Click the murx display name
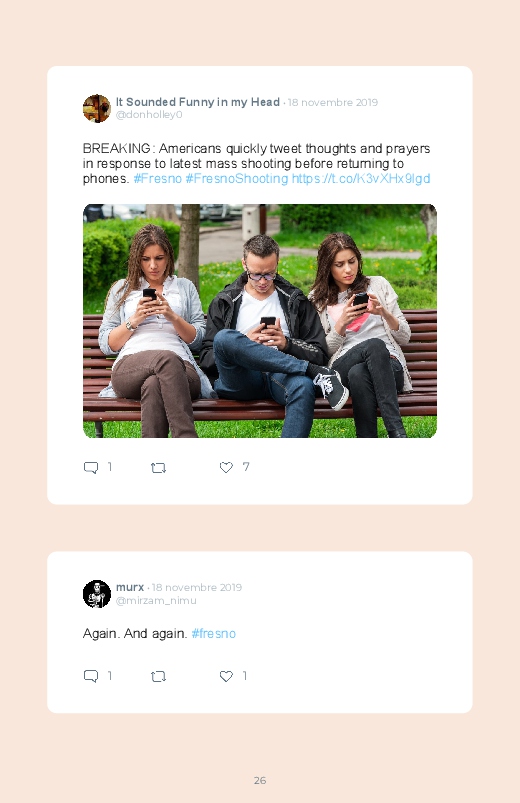This screenshot has width=520, height=803. [x=130, y=587]
